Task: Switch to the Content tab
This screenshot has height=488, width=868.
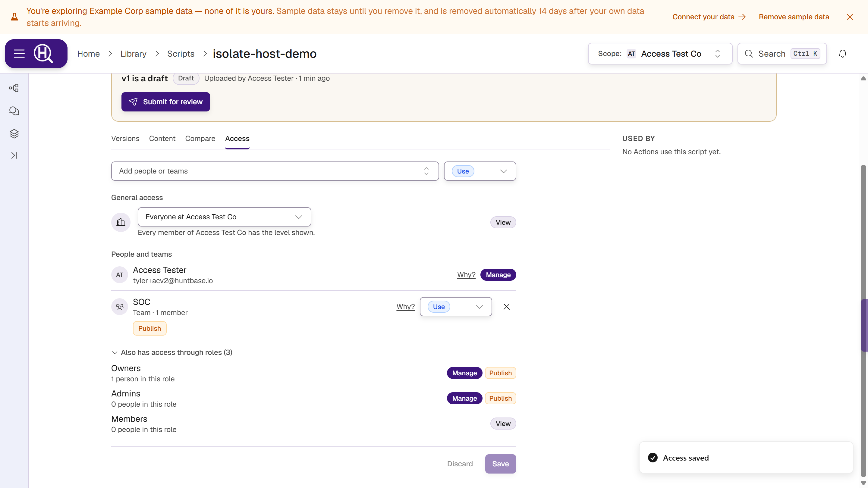Action: pyautogui.click(x=162, y=139)
